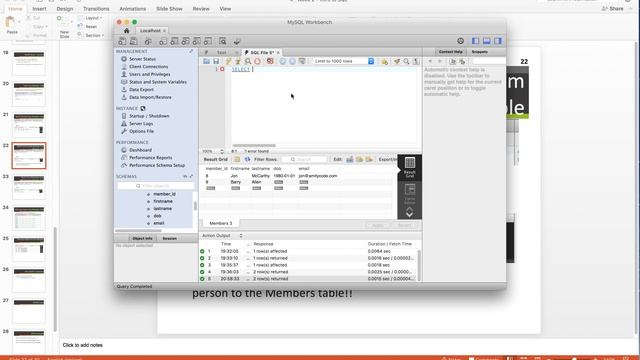Explain query magnifier-lightning icon
The width and height of the screenshot is (640, 360).
pyautogui.click(x=248, y=61)
